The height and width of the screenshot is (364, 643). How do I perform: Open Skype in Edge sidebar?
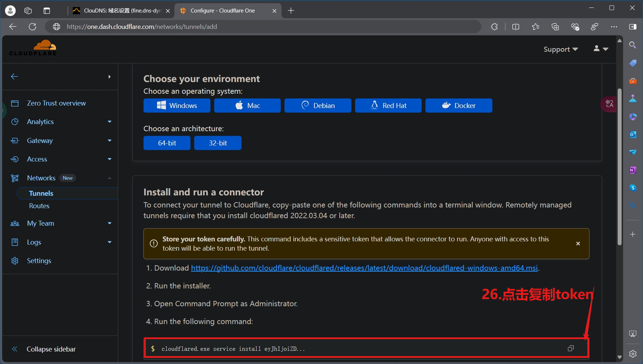(633, 188)
